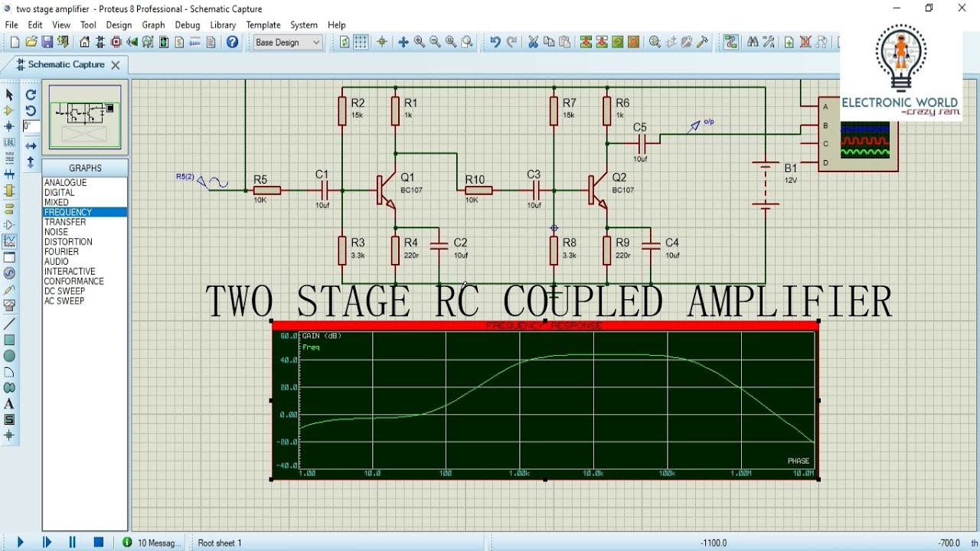Select the Graph Mode tool
The height and width of the screenshot is (551, 980).
tap(9, 241)
